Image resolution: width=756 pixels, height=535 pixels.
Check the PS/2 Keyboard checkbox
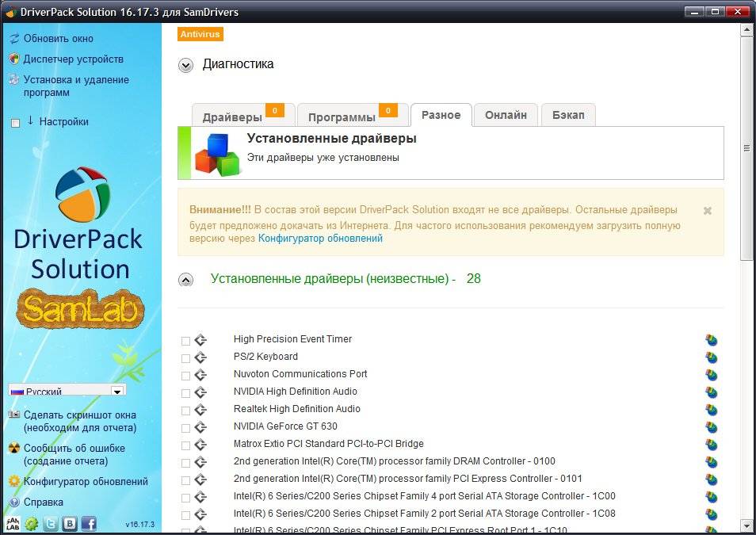pyautogui.click(x=185, y=358)
